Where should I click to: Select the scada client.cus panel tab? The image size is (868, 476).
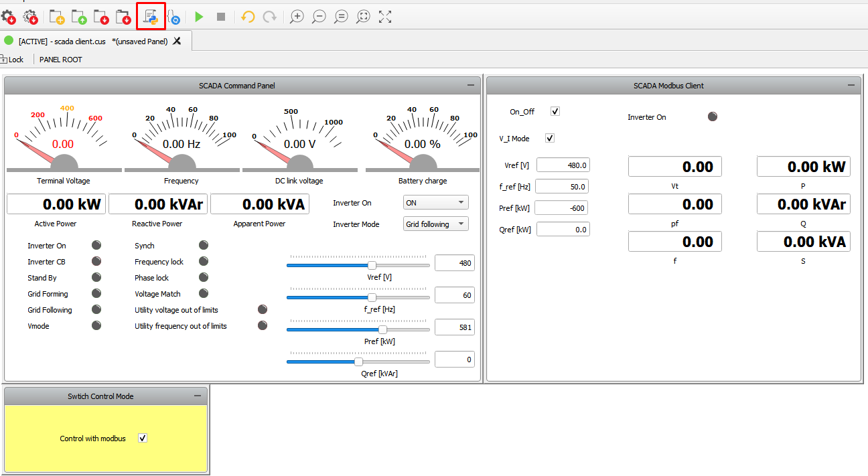[x=92, y=41]
